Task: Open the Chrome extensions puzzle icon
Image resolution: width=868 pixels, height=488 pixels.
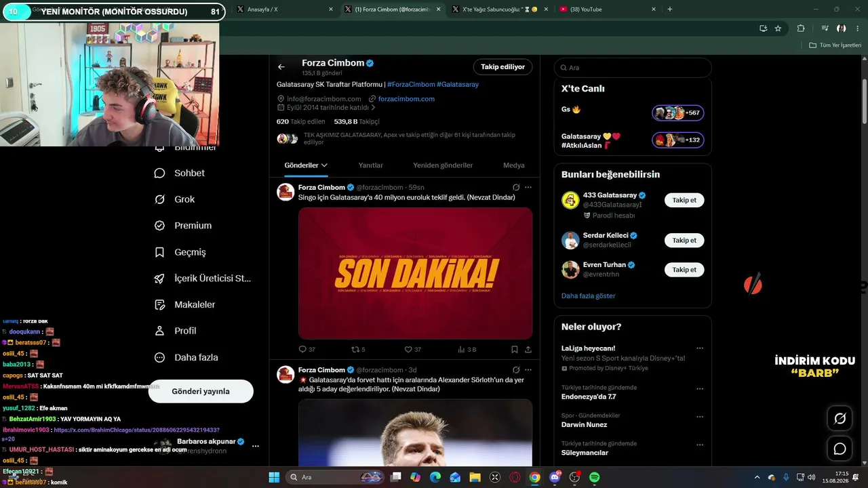Action: click(x=801, y=28)
